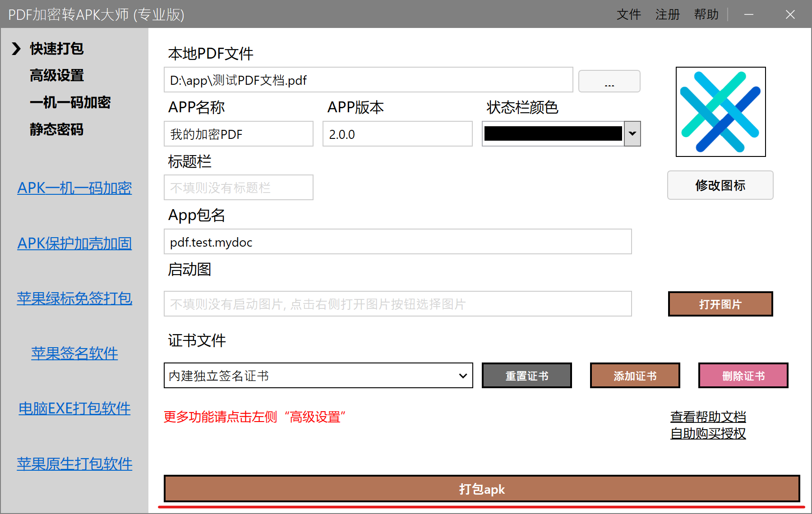Click the black status bar color swatch
This screenshot has height=514, width=812.
click(x=553, y=133)
